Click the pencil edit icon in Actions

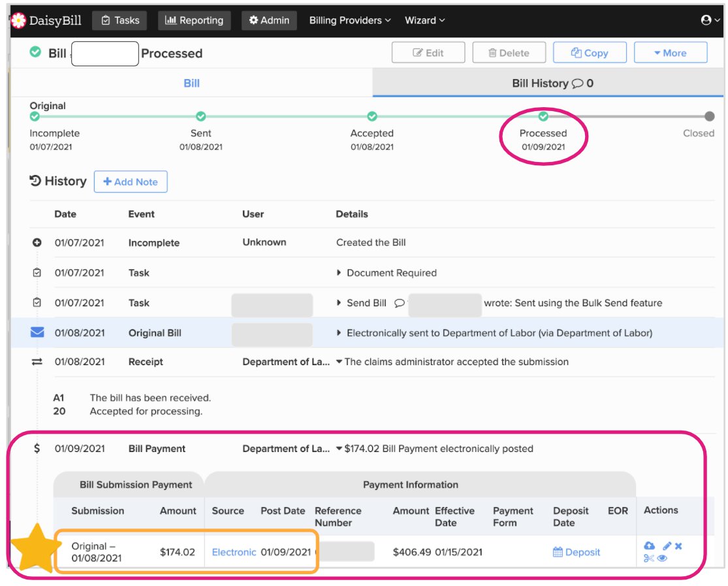click(x=667, y=545)
